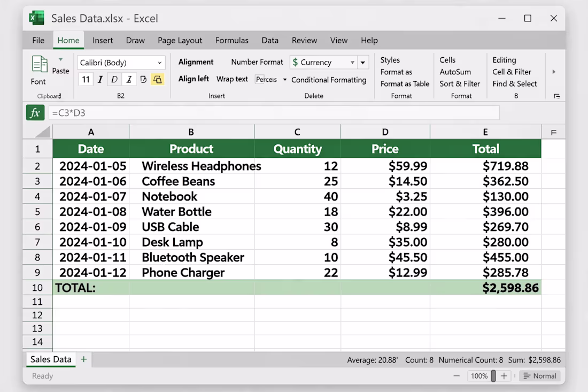Open Sort & Filter
Viewport: 588px width, 392px height.
click(460, 83)
